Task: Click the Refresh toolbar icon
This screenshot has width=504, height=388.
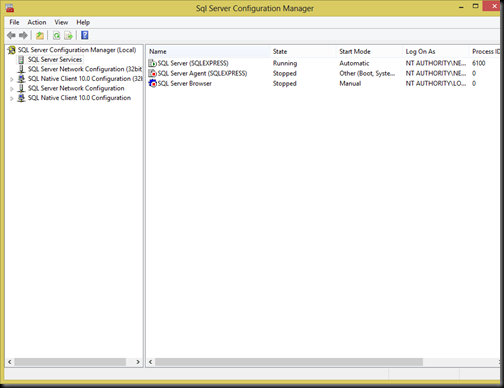Action: [x=57, y=35]
